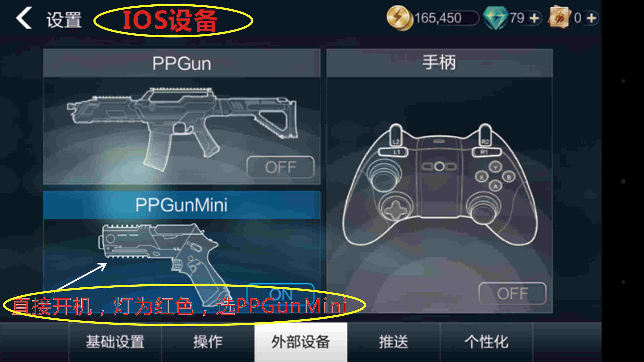Tap the back arrow icon
The height and width of the screenshot is (362, 644).
(x=24, y=18)
